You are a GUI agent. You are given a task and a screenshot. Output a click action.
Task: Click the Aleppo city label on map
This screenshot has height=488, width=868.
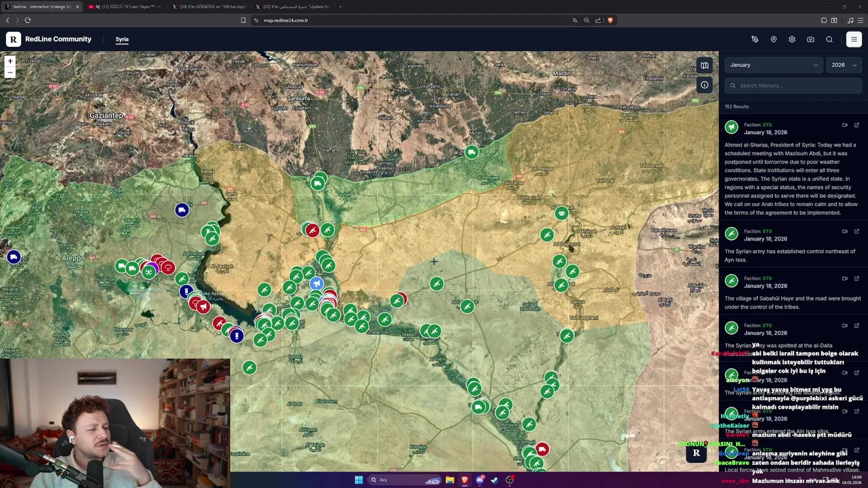point(73,258)
